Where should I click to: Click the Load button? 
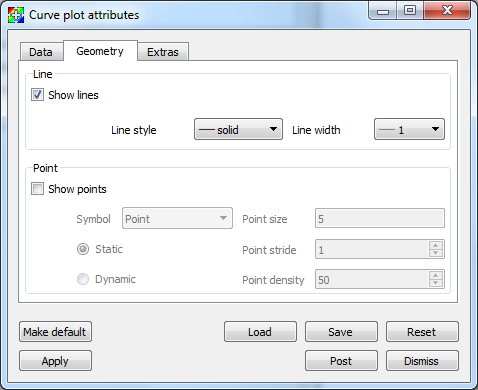260,332
